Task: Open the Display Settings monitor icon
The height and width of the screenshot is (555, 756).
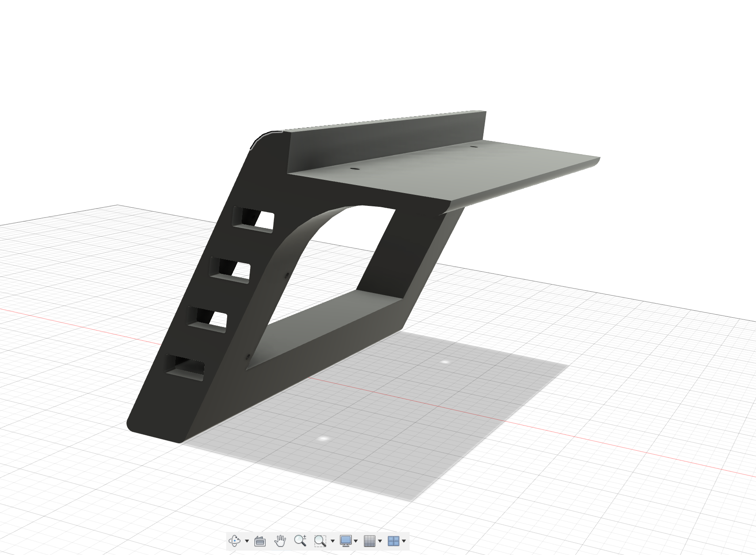Action: coord(346,540)
